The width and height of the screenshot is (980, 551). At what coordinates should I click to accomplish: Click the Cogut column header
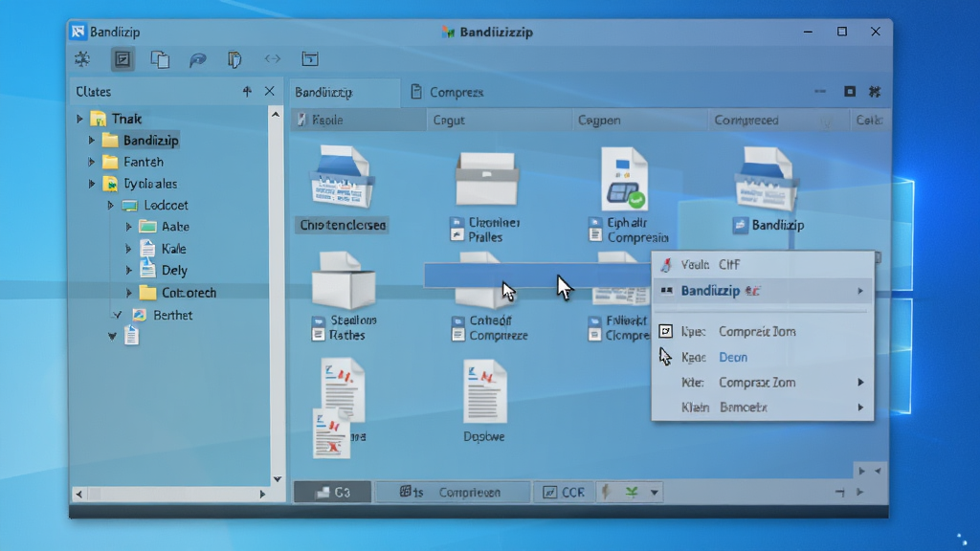[499, 120]
